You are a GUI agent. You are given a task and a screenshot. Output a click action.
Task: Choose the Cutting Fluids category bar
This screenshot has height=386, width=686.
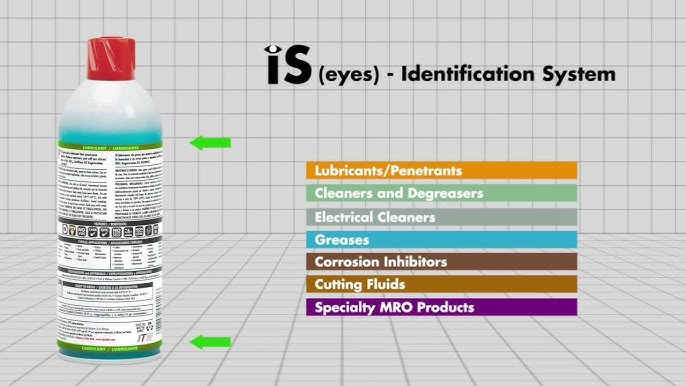[441, 284]
